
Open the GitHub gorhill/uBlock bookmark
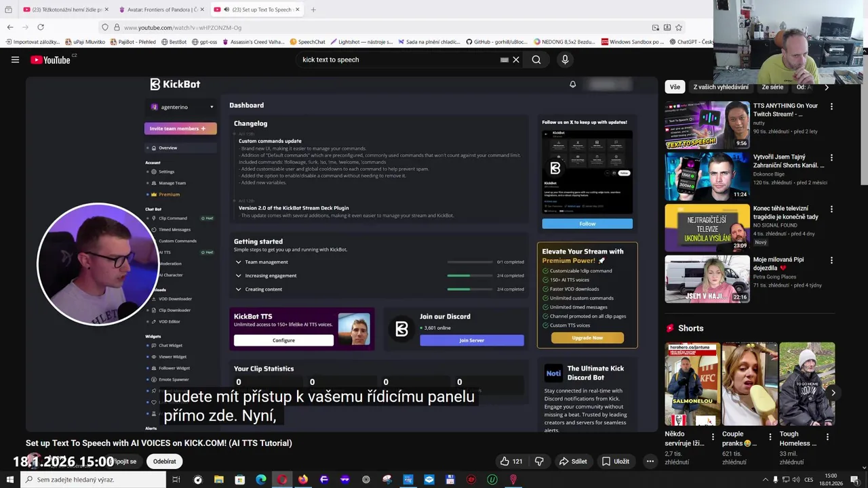[497, 42]
